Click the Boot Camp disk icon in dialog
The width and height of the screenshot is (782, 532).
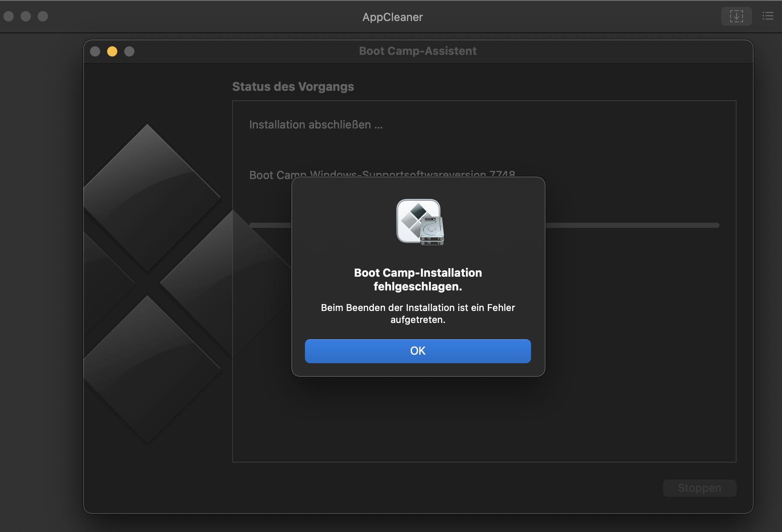click(x=420, y=222)
